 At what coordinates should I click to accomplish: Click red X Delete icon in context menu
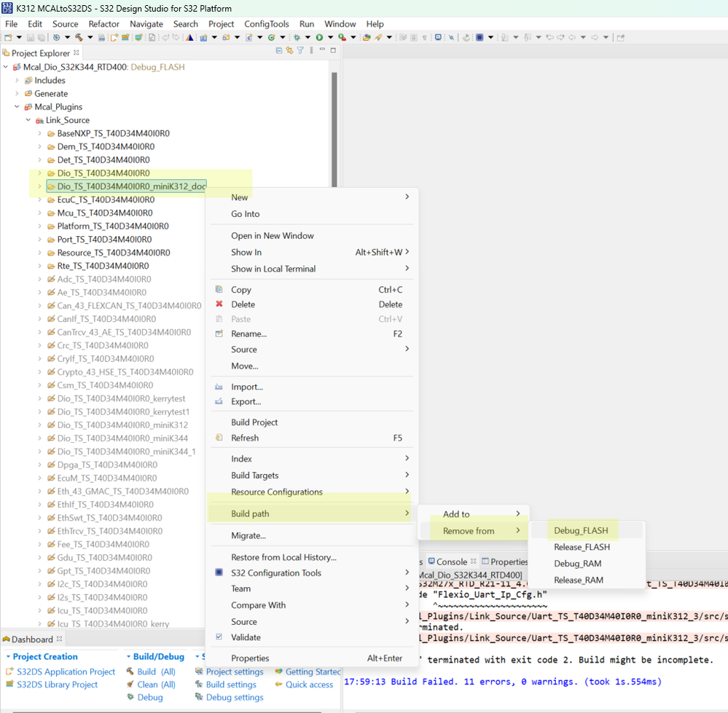(x=219, y=304)
